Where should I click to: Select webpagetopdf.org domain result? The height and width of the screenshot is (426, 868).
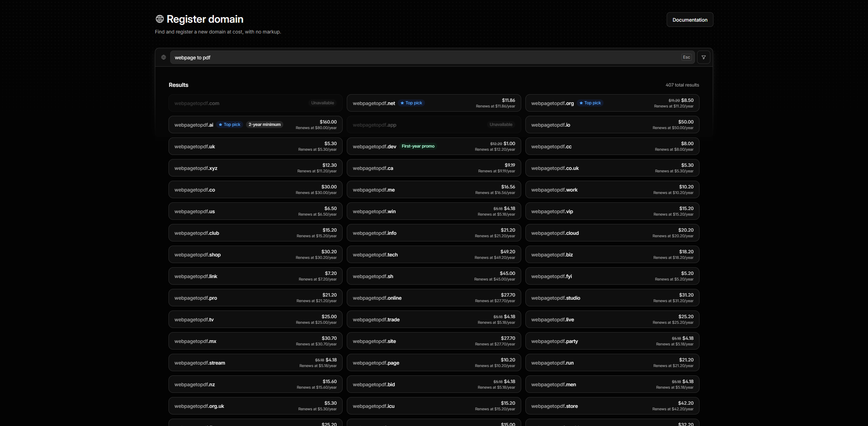(x=612, y=103)
